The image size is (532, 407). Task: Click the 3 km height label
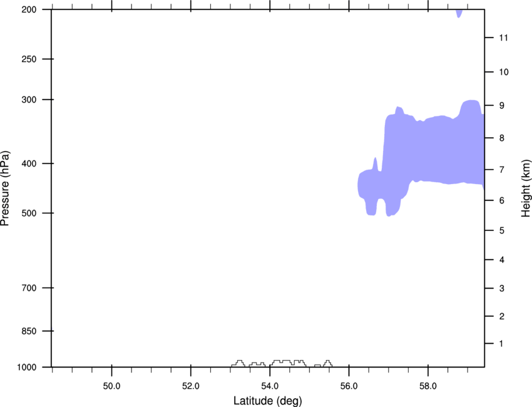pos(502,289)
